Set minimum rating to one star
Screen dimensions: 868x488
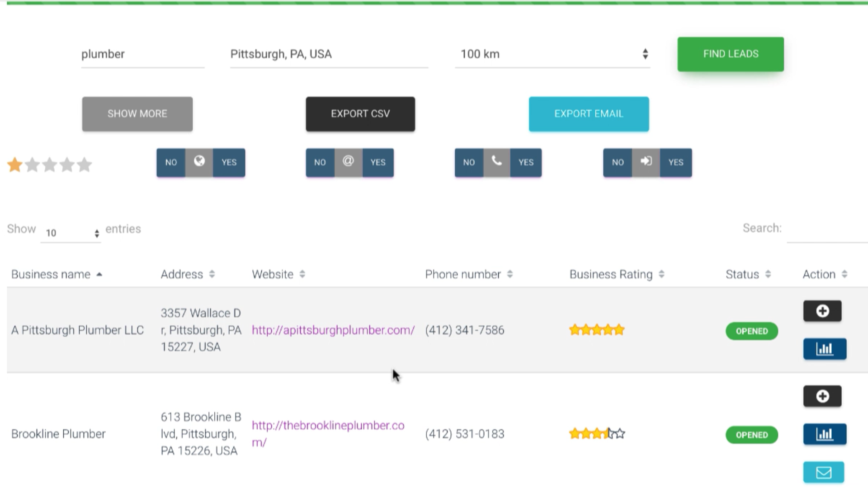[15, 165]
